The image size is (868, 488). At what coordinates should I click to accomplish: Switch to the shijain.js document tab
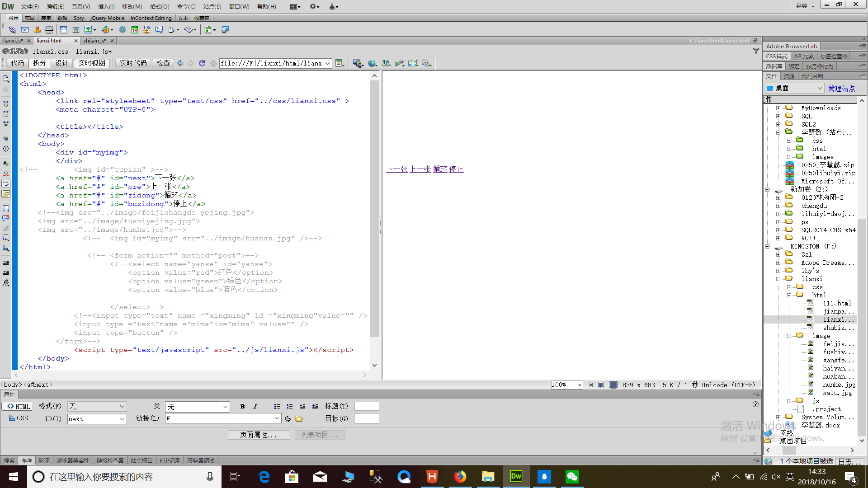pos(94,41)
